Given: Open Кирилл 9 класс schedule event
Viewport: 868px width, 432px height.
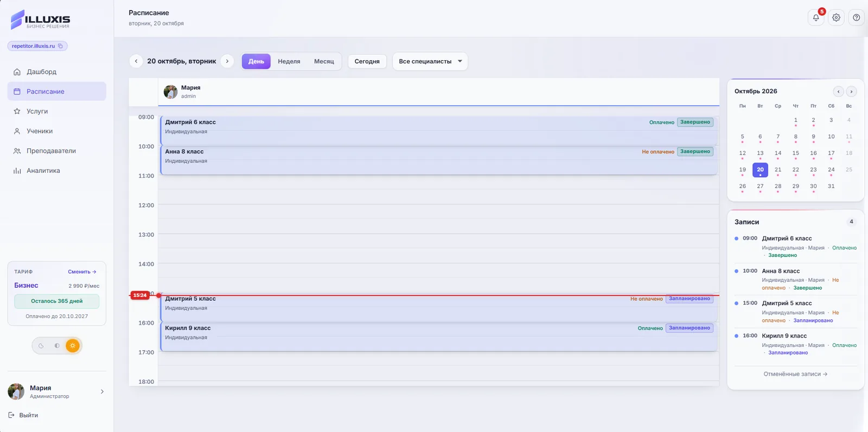Looking at the screenshot, I should click(439, 337).
